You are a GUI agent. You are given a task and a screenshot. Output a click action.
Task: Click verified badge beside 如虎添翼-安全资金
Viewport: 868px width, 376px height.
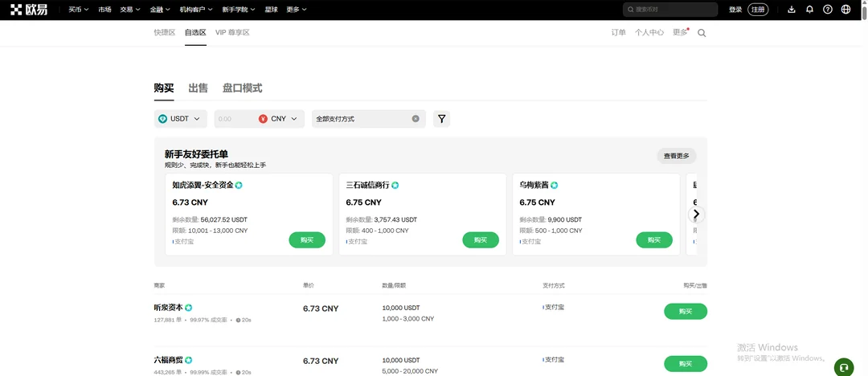[x=239, y=185]
